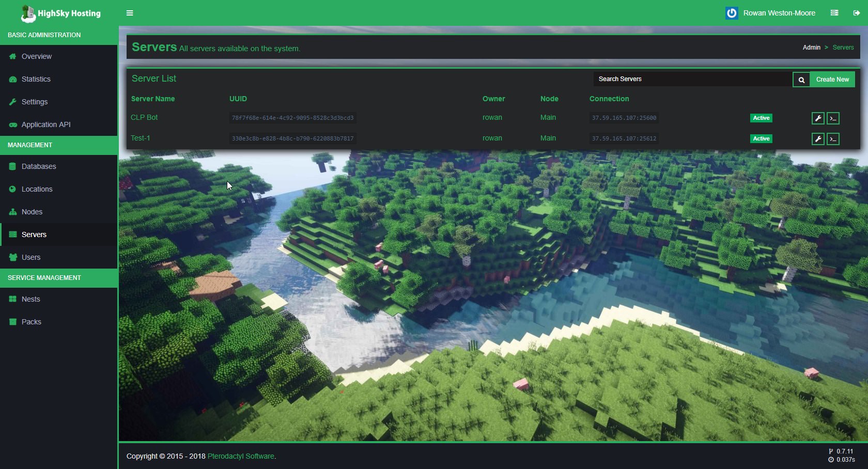Click the logout icon in header
The width and height of the screenshot is (868, 469).
click(856, 13)
